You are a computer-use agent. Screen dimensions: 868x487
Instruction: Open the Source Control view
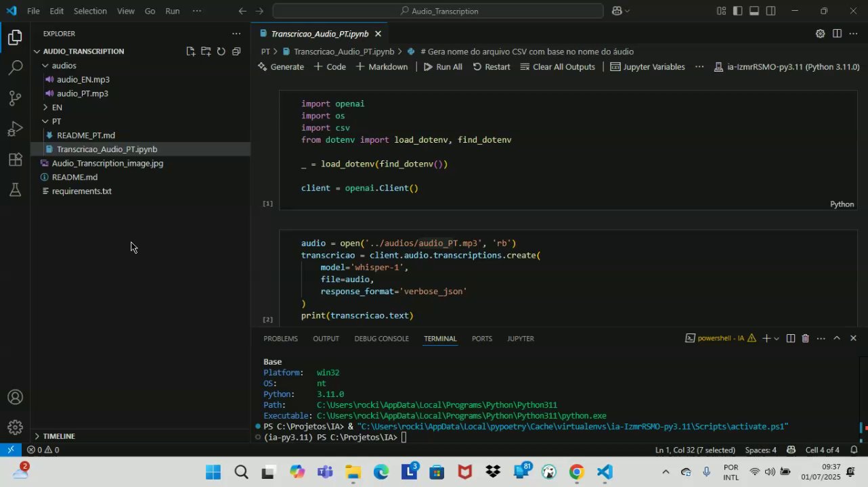(15, 98)
